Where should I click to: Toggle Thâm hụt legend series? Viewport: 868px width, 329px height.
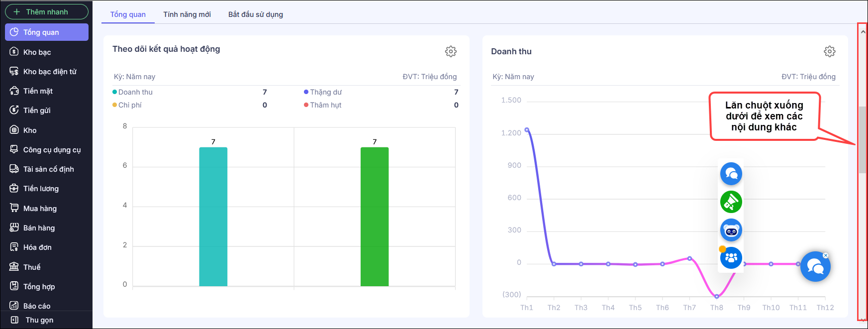(325, 105)
